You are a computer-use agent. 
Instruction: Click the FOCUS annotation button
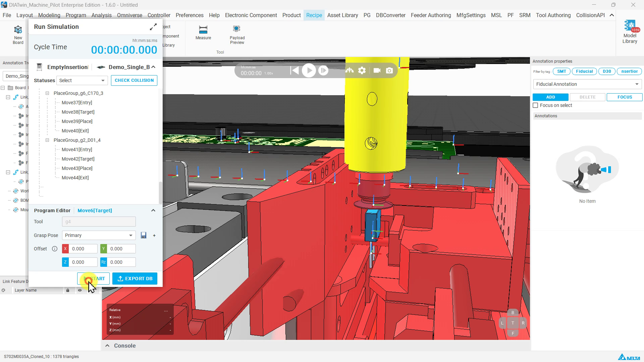[x=625, y=97]
